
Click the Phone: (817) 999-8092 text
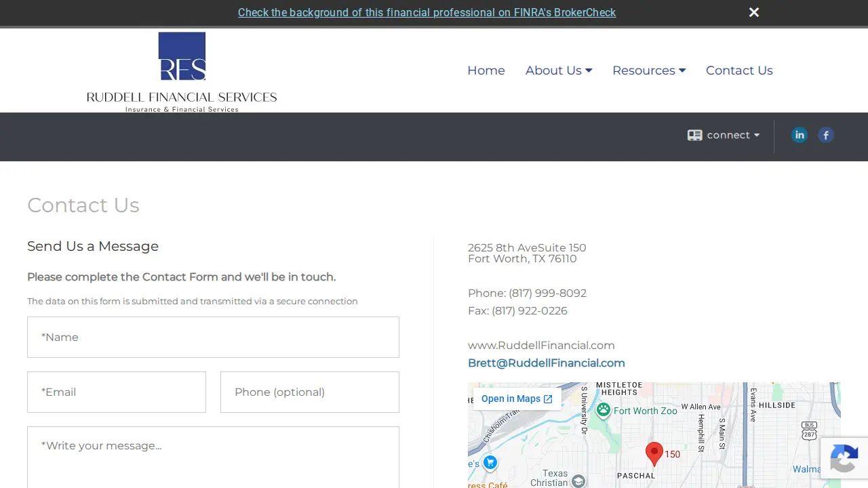click(x=527, y=293)
